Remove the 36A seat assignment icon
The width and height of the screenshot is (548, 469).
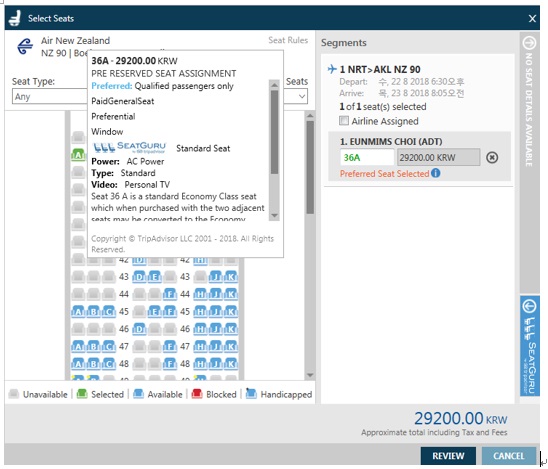[x=492, y=158]
